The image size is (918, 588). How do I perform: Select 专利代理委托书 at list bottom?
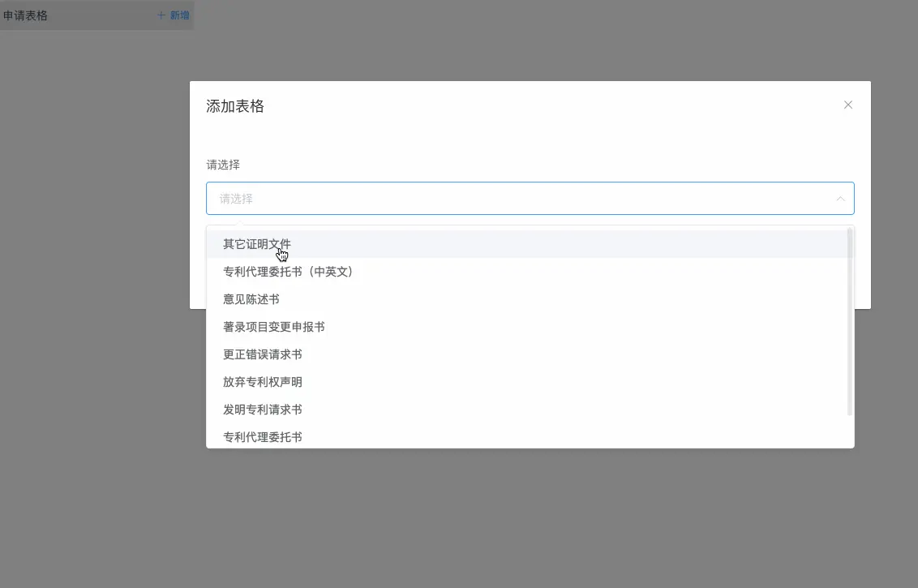262,436
